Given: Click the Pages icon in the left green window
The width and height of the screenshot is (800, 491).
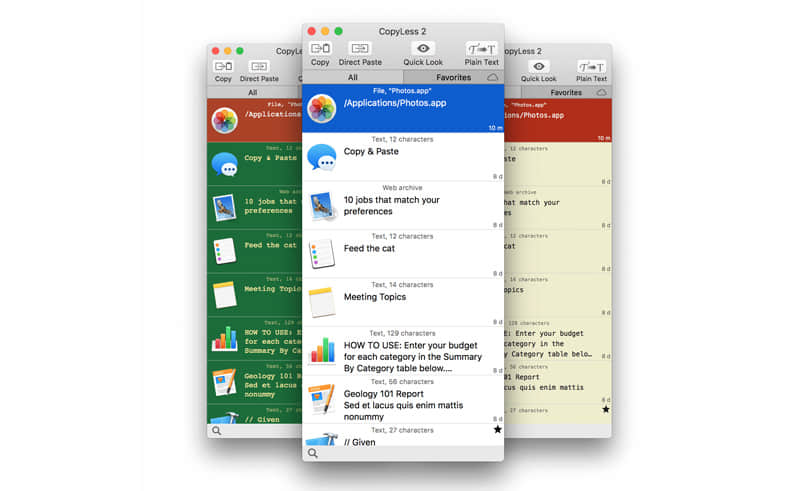Looking at the screenshot, I should [x=225, y=382].
